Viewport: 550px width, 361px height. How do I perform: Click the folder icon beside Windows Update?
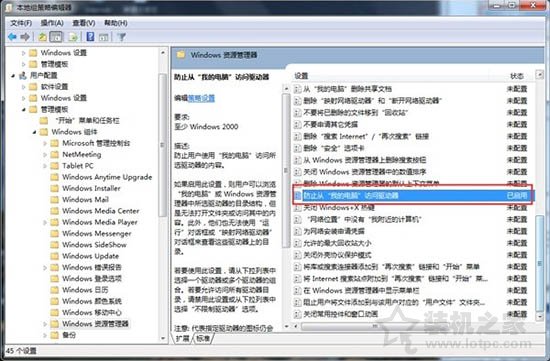click(54, 256)
